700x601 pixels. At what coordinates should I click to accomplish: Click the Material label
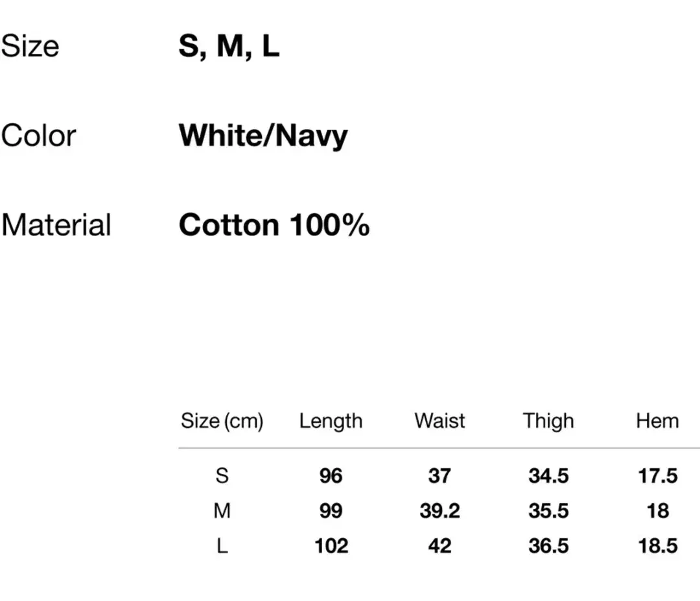point(56,224)
